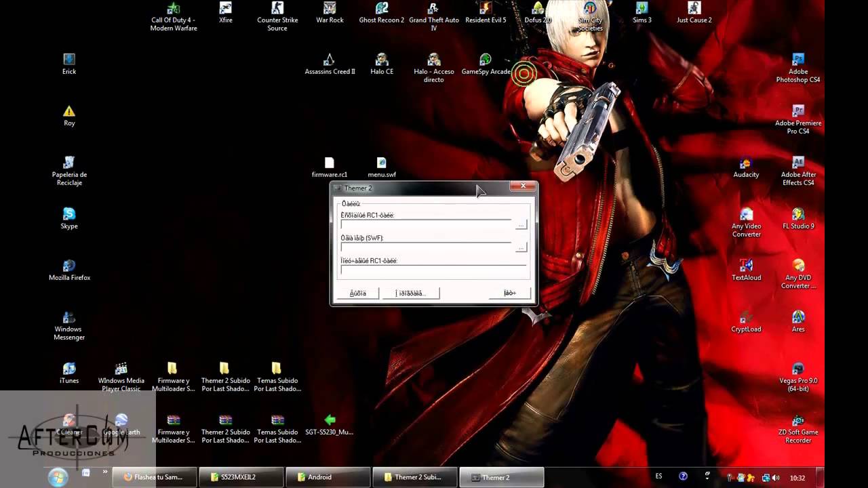Open Adobe Premiere Pro CS4 icon
868x488 pixels.
click(x=798, y=119)
